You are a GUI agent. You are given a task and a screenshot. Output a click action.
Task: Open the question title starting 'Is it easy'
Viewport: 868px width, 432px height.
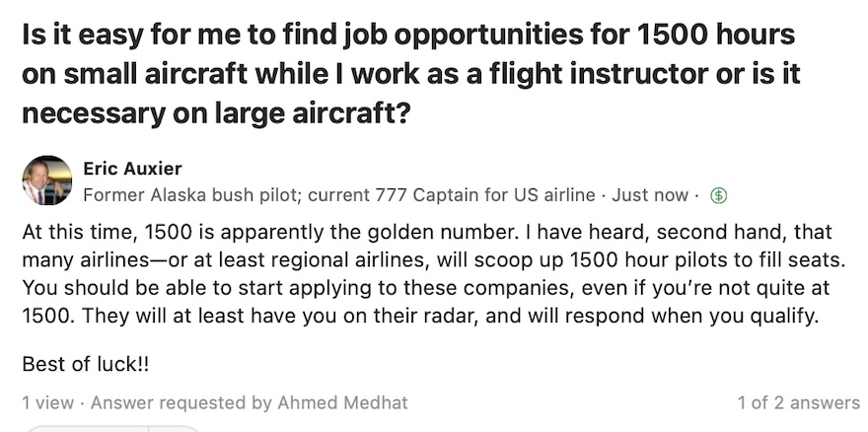pyautogui.click(x=410, y=74)
